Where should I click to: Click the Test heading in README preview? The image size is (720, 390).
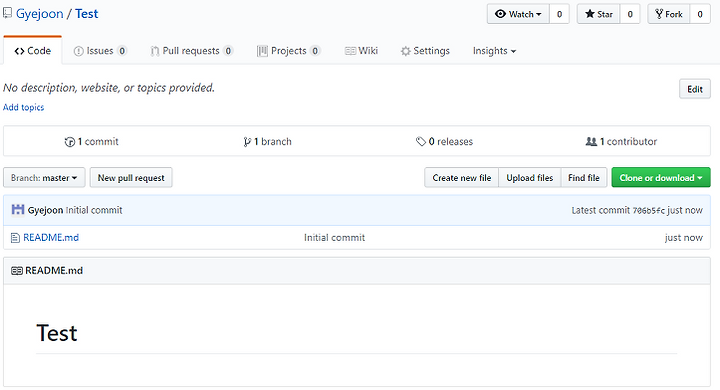57,333
